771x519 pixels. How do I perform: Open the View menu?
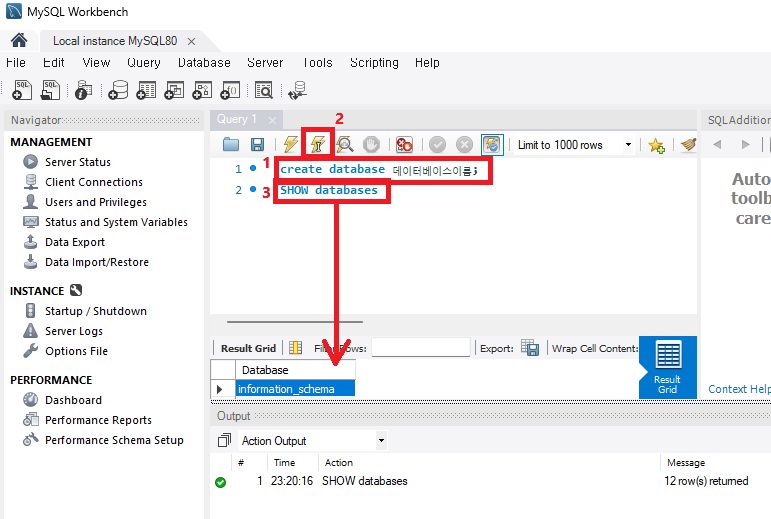point(96,62)
